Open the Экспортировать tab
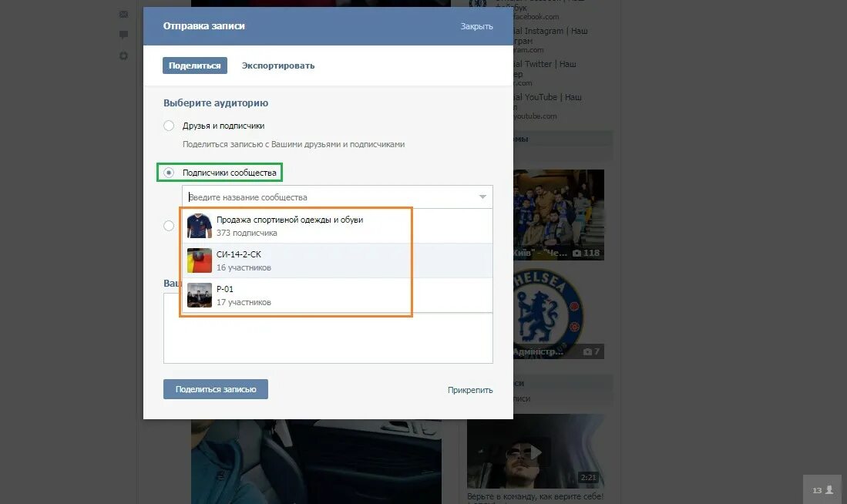Screen dimensions: 847x504 277,66
